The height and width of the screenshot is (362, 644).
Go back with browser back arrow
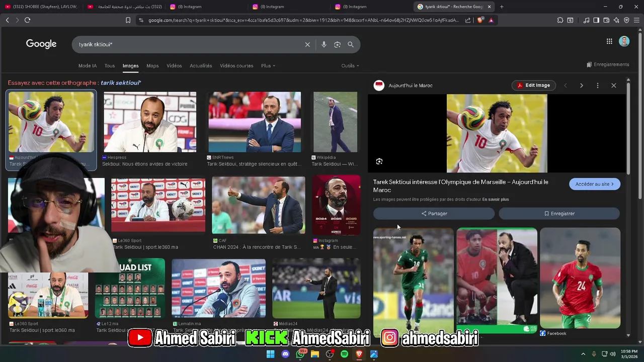(x=7, y=20)
